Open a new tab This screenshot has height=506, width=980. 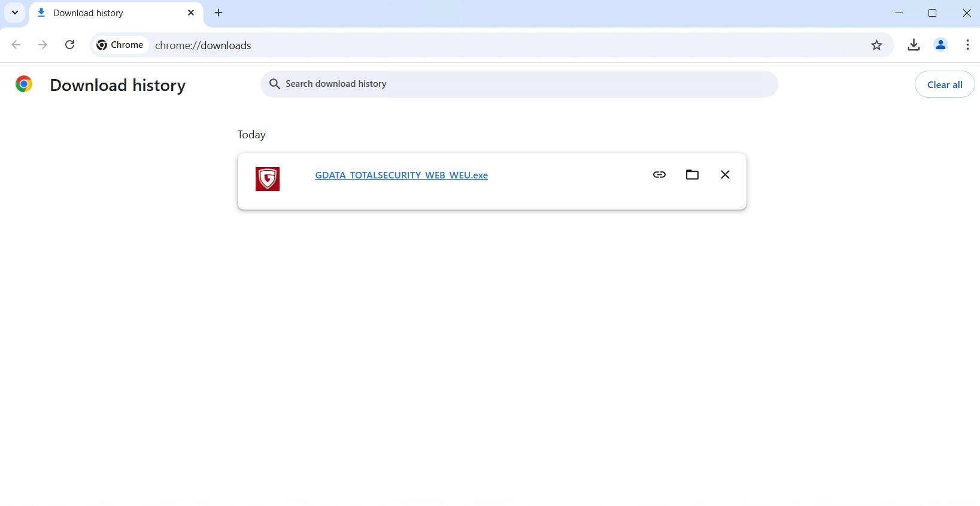pos(219,13)
